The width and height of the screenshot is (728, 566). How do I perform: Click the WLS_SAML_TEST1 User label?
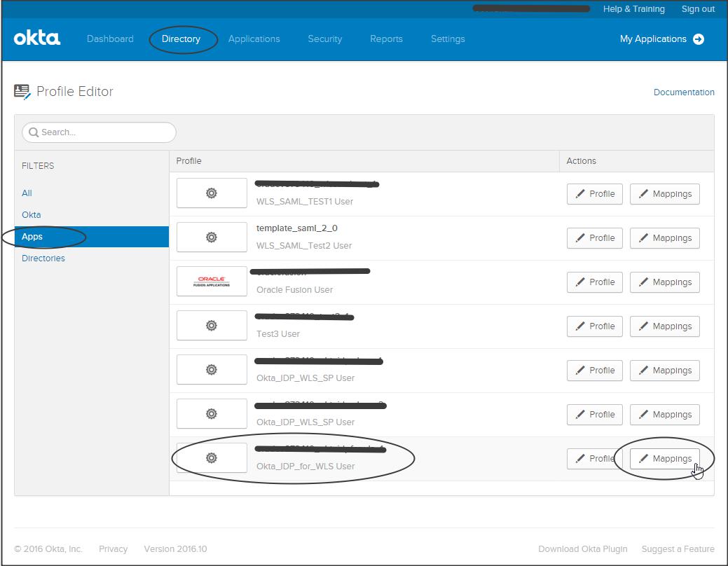click(x=305, y=202)
